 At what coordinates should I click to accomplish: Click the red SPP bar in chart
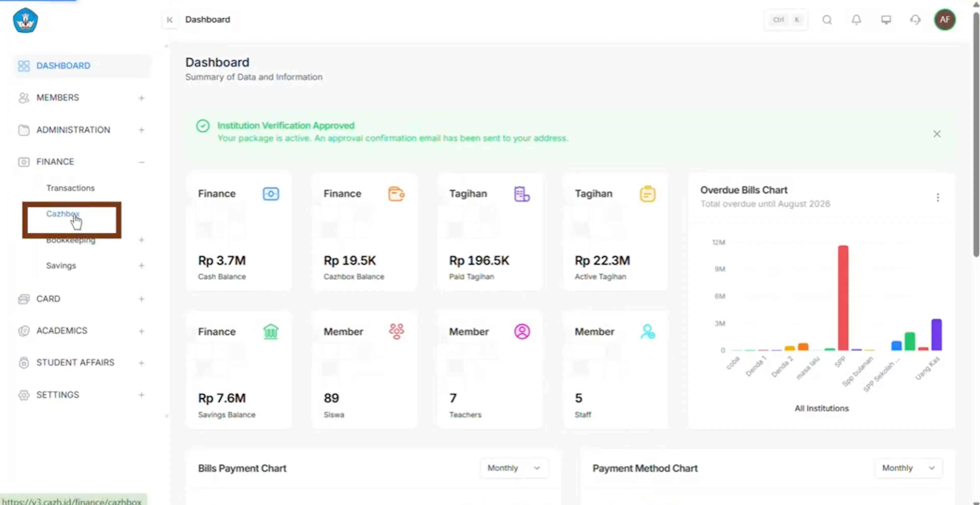coord(843,298)
